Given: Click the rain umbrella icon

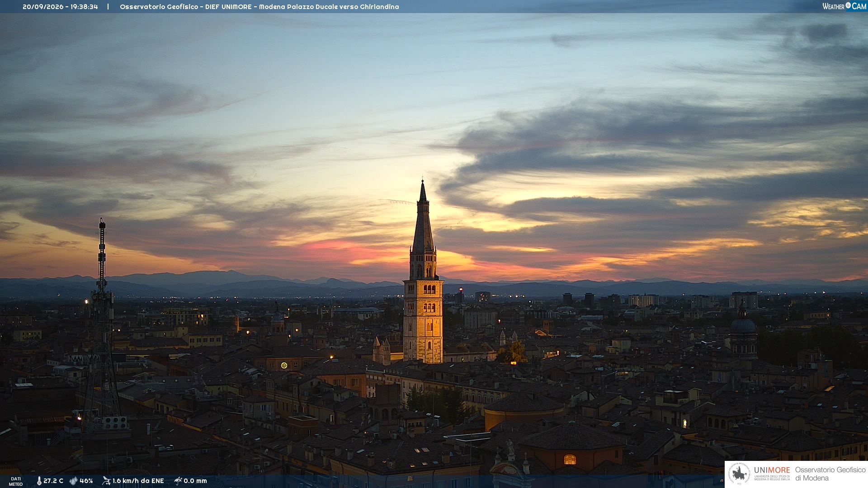Looking at the screenshot, I should click(x=178, y=481).
